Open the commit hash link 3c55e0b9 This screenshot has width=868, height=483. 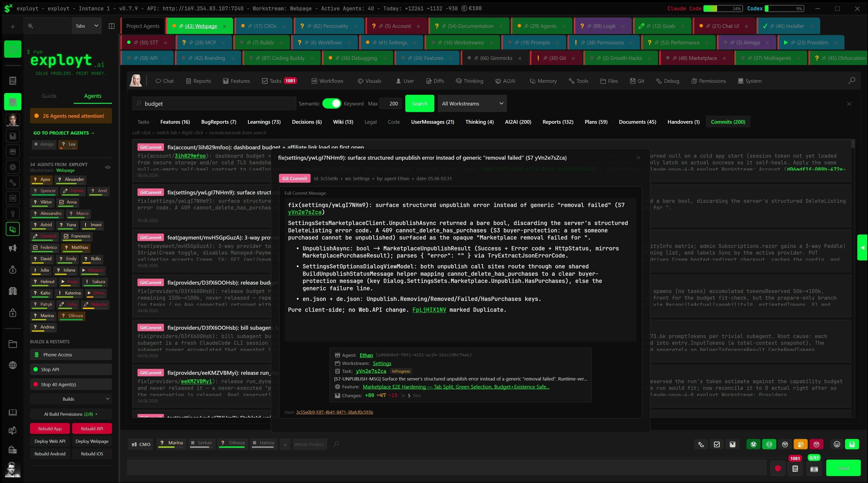(x=334, y=412)
